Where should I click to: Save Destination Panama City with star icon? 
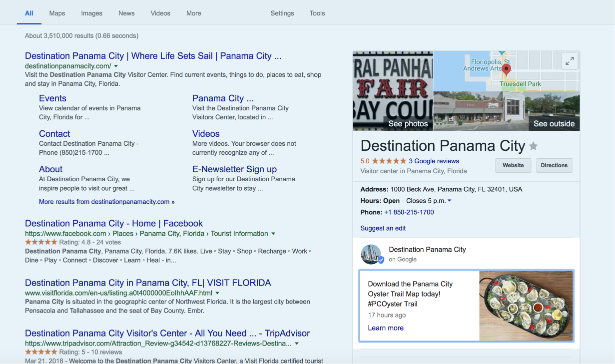pyautogui.click(x=534, y=146)
